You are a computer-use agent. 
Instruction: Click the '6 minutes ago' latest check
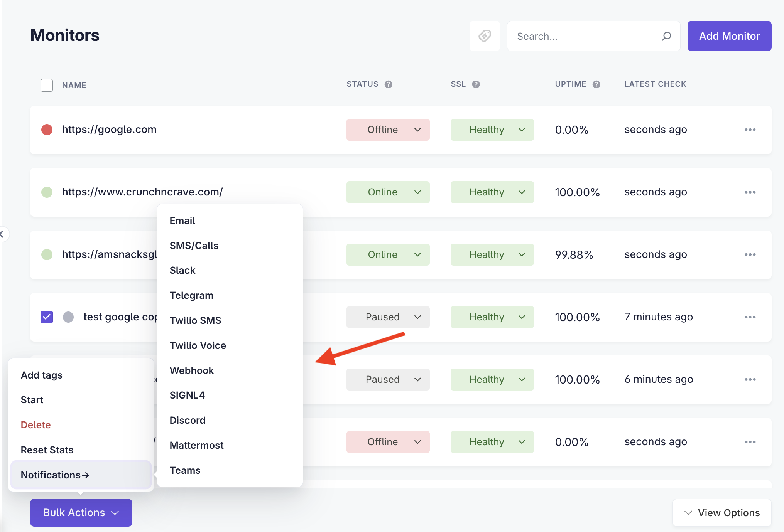tap(659, 379)
